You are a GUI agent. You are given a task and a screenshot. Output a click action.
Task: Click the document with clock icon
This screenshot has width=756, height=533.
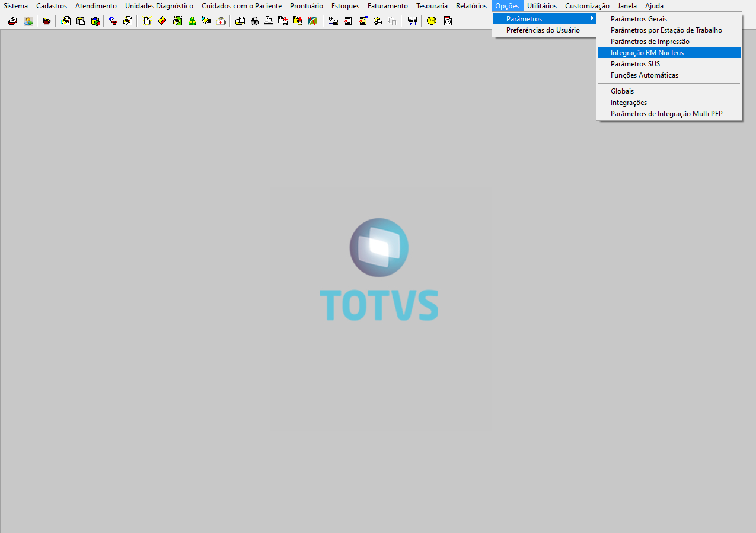click(448, 21)
